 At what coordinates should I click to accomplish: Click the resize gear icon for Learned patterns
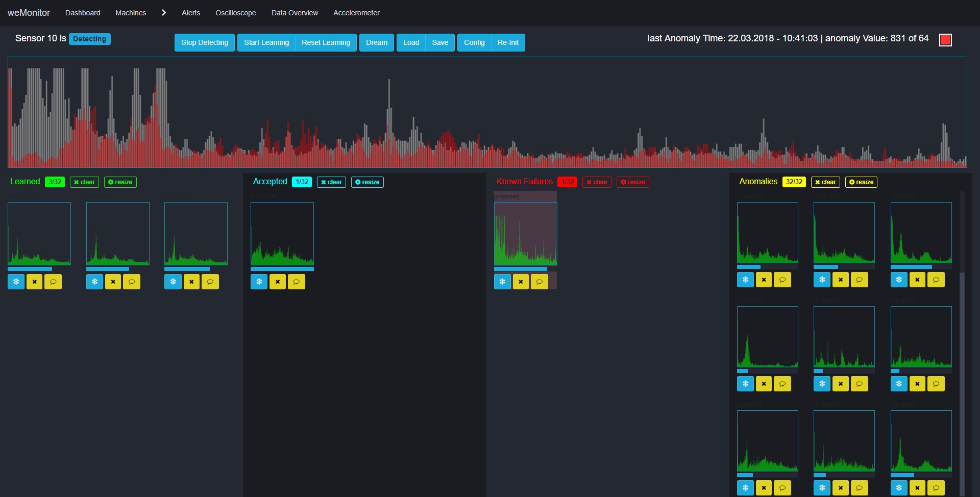(x=120, y=182)
